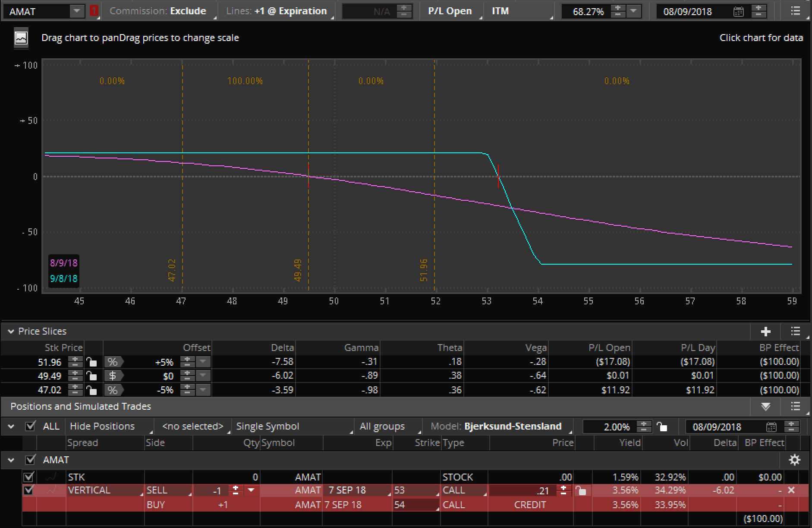Open the calendar icon next to 08/09/2018

[739, 11]
